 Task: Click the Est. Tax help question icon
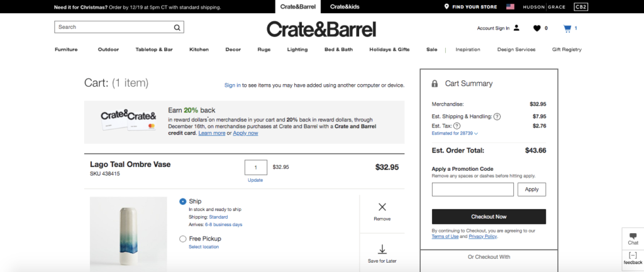pos(457,126)
